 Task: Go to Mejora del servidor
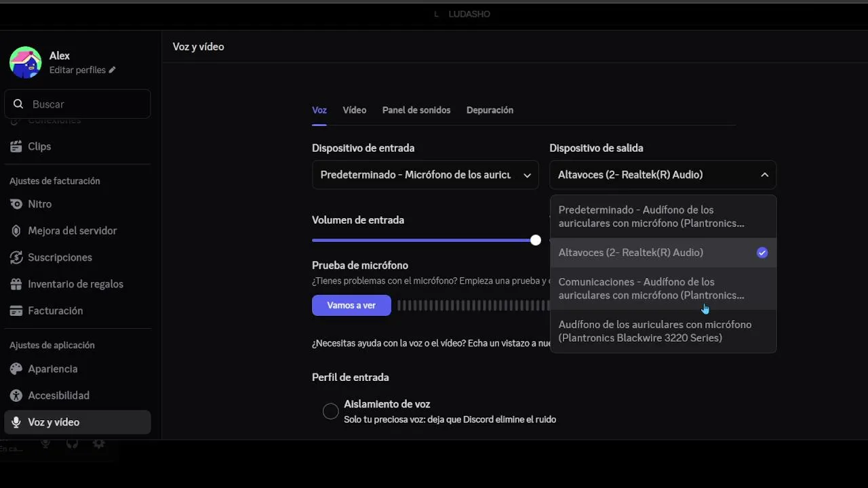coord(77,230)
